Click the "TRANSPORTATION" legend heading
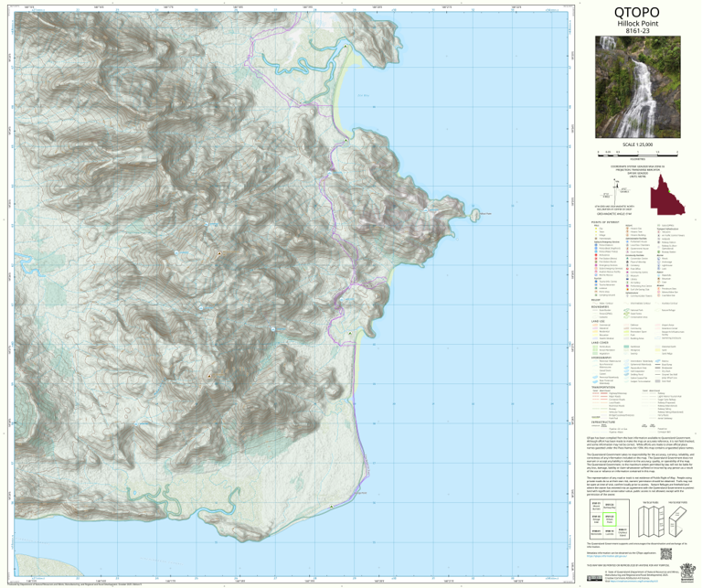This screenshot has width=702, height=588. (603, 387)
